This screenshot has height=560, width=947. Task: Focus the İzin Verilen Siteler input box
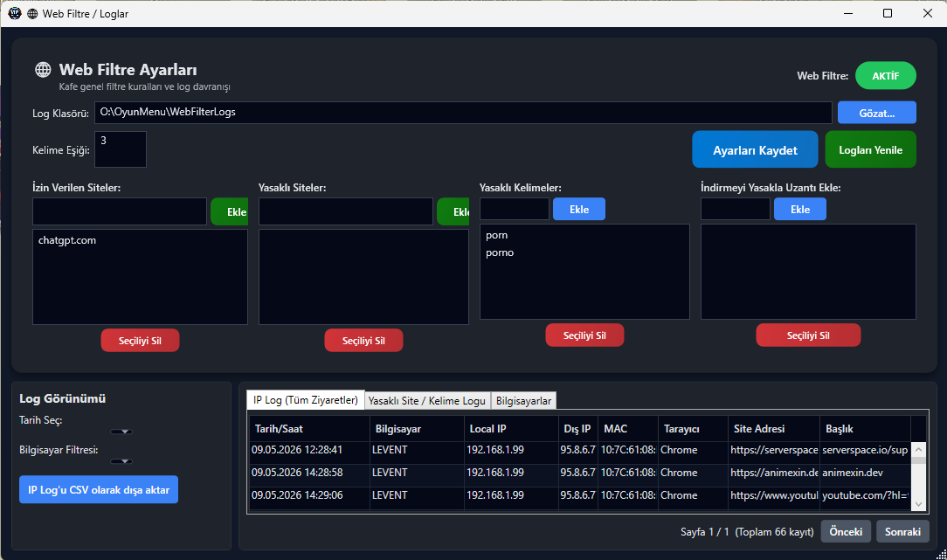120,211
